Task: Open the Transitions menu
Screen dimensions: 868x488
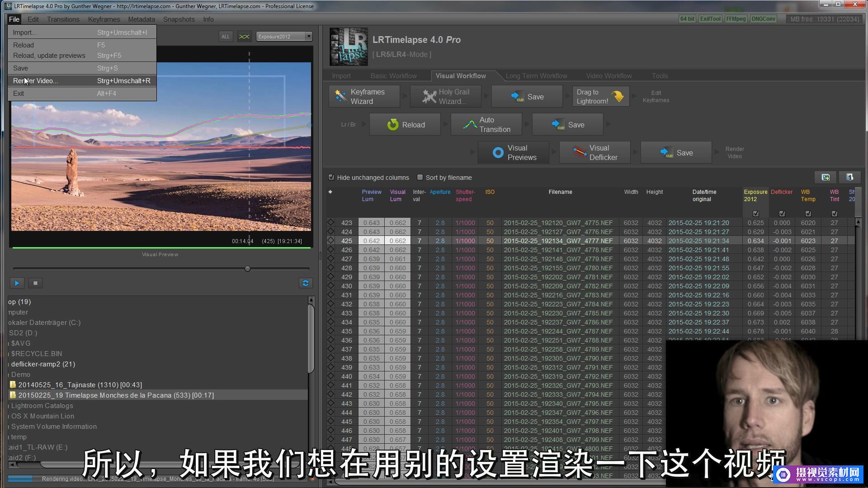Action: point(63,19)
